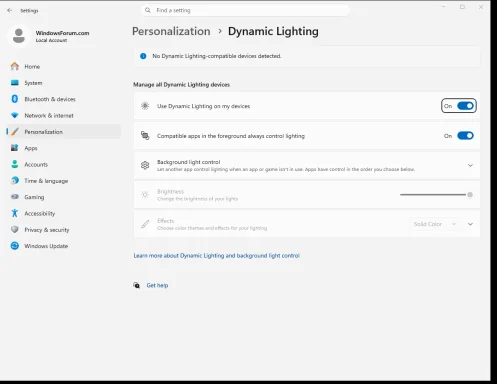This screenshot has width=497, height=384.
Task: Open Accounts settings page
Action: click(x=63, y=164)
